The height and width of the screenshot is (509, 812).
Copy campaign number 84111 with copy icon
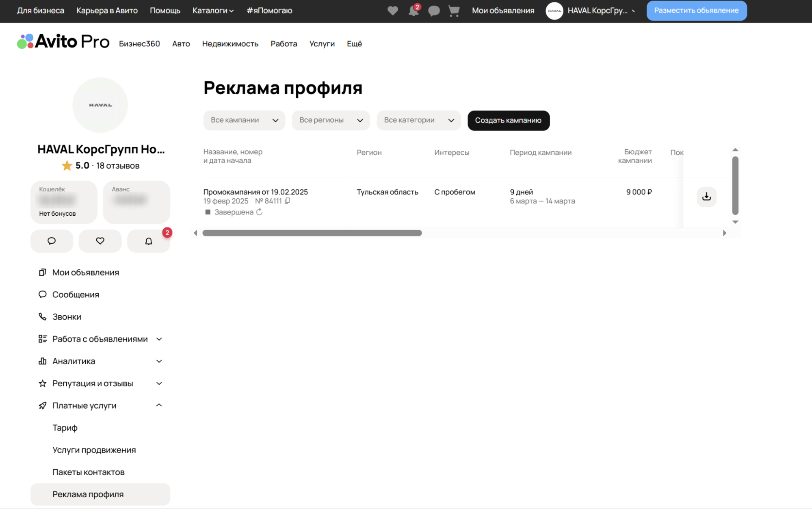click(x=287, y=201)
